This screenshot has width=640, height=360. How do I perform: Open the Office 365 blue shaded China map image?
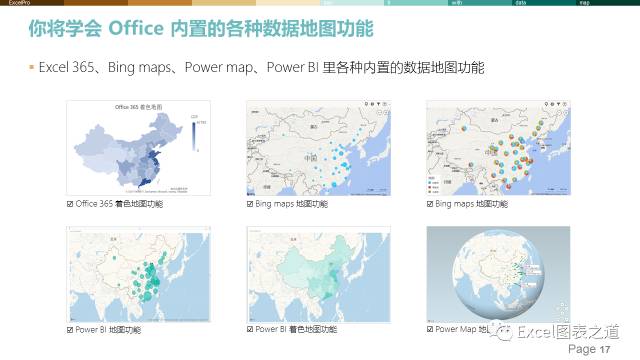(138, 148)
